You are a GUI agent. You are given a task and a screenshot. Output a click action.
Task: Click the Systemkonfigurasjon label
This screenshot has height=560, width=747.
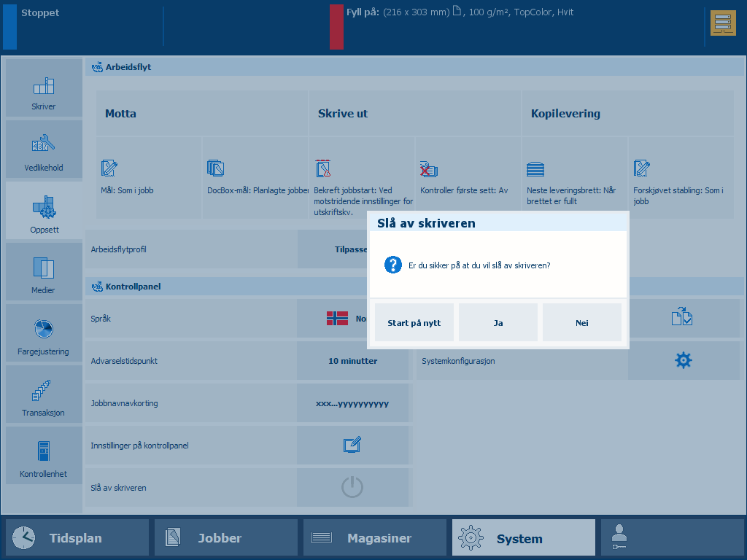click(x=458, y=361)
